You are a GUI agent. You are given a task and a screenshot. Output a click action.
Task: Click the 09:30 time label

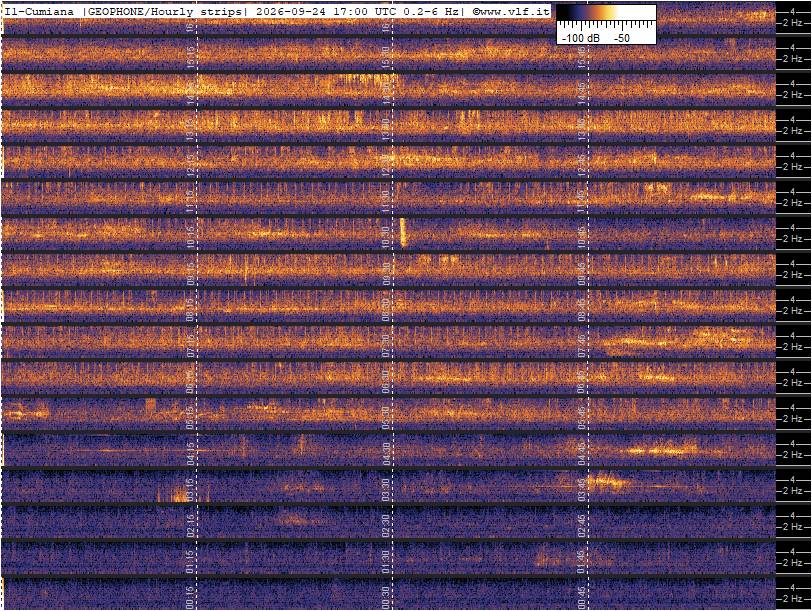tap(386, 273)
